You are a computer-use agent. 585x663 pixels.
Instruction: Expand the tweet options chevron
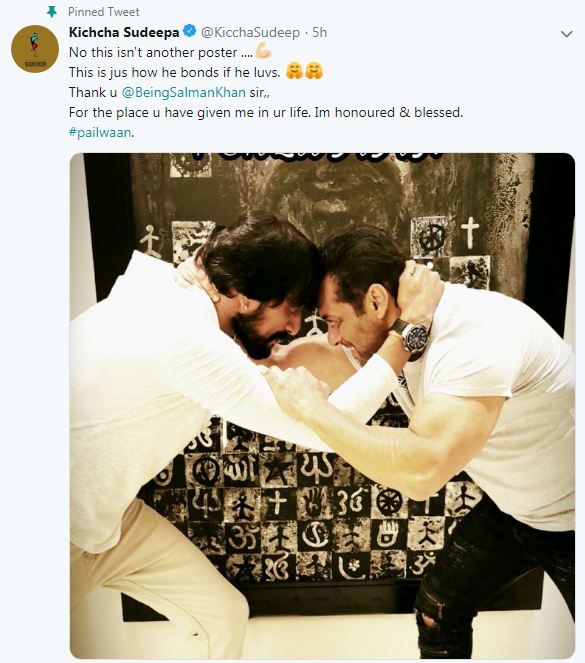point(566,34)
